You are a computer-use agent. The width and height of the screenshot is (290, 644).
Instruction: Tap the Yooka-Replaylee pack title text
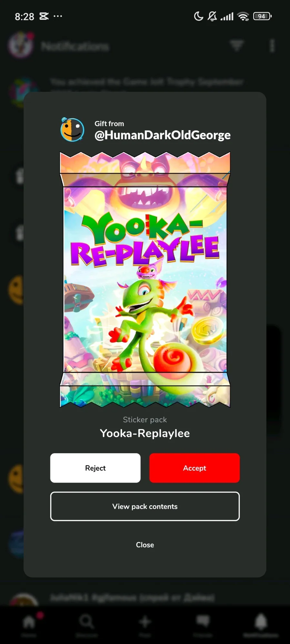[x=145, y=433]
